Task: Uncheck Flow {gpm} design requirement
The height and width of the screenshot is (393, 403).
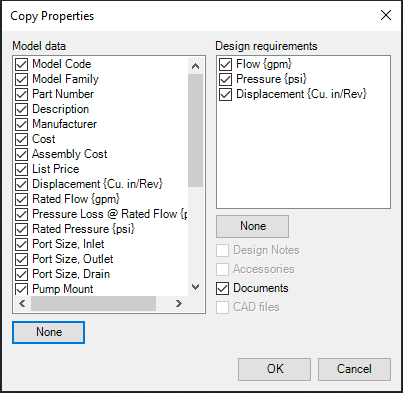Action: click(225, 64)
